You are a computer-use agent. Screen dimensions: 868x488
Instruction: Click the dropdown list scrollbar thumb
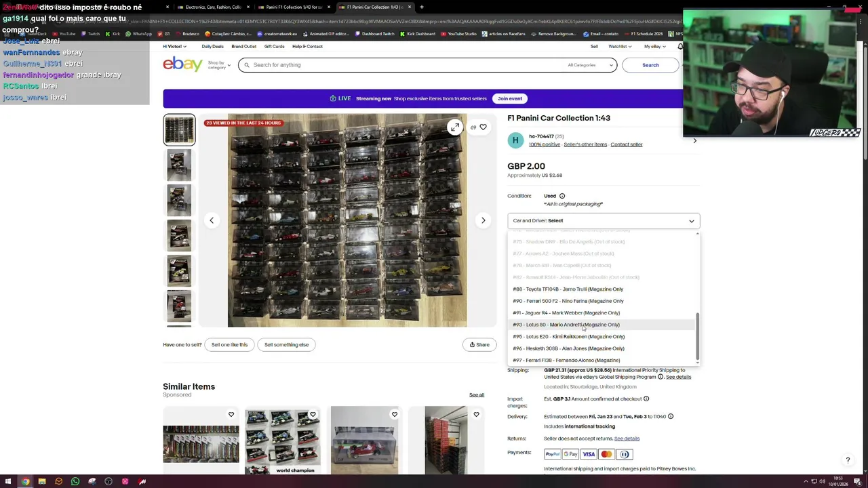pos(697,336)
